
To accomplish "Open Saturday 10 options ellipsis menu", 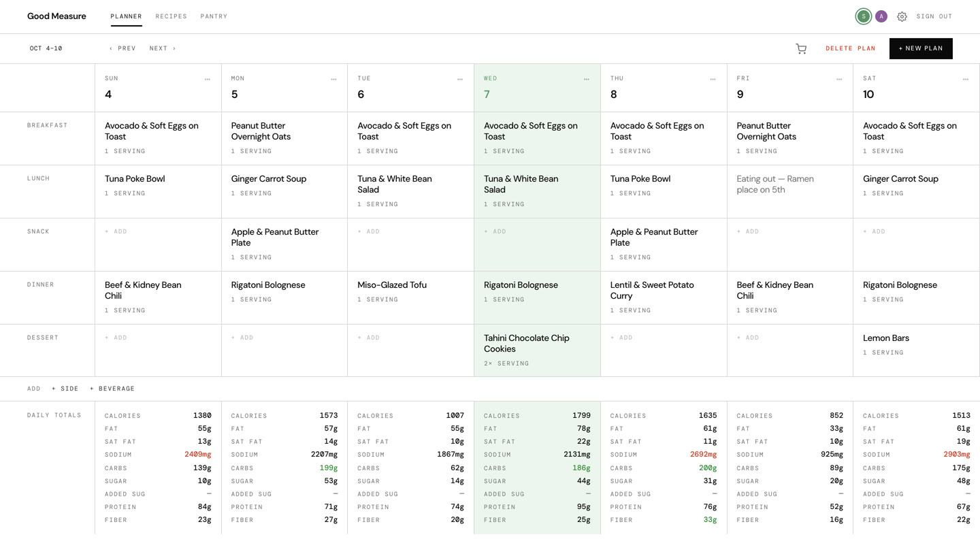I will pos(966,80).
